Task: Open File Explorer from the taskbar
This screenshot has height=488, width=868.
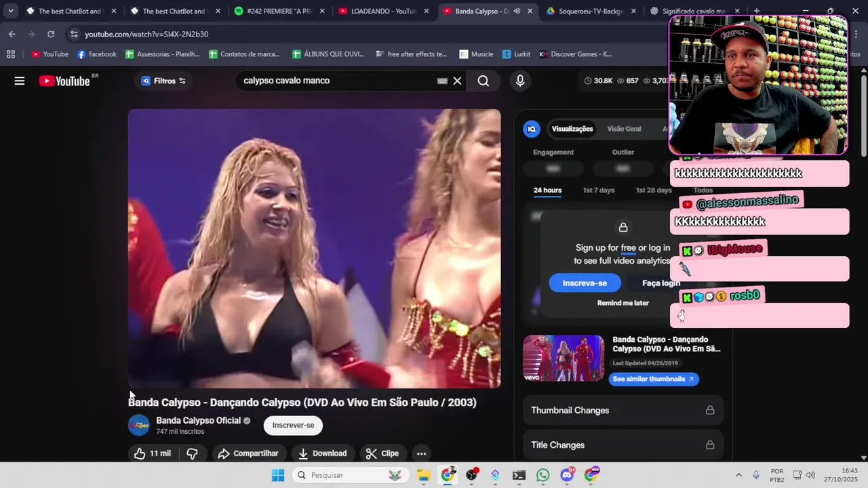Action: pos(423,475)
